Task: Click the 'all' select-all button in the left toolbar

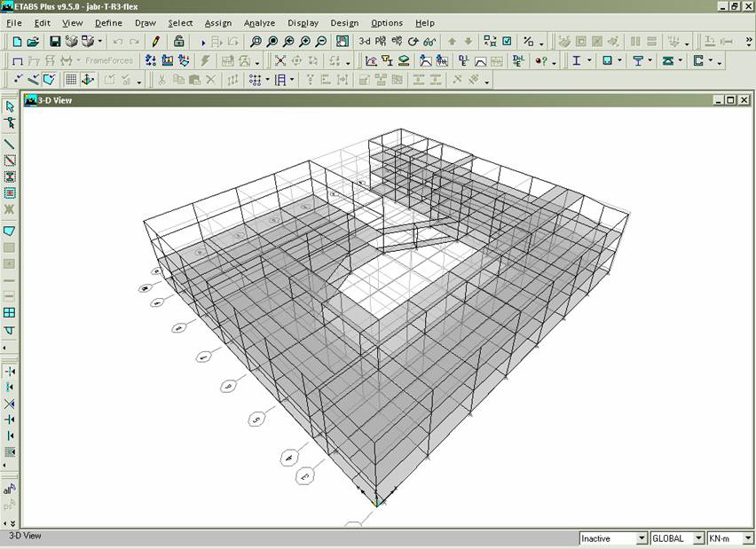Action: tap(9, 490)
